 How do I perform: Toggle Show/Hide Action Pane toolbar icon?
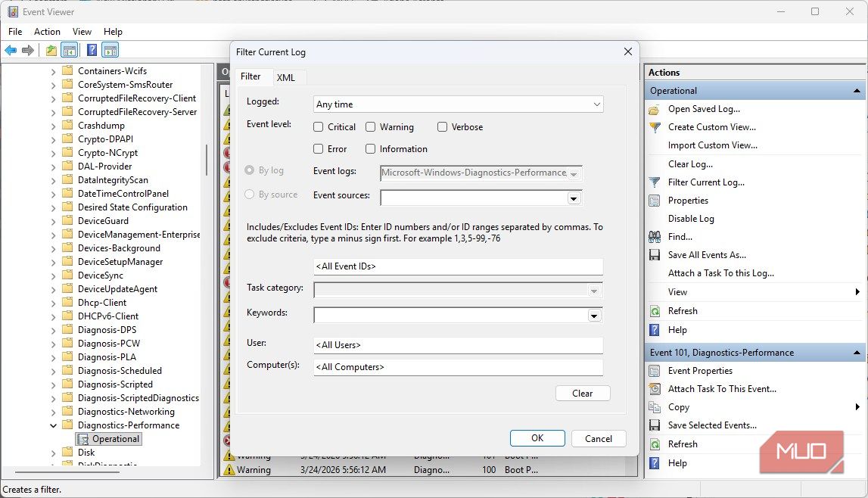pyautogui.click(x=110, y=51)
